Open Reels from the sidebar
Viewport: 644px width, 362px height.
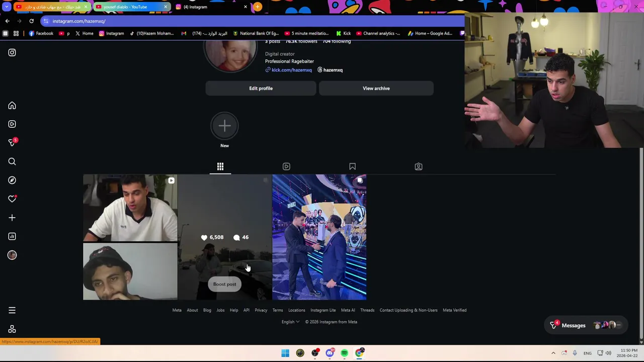coord(12,124)
